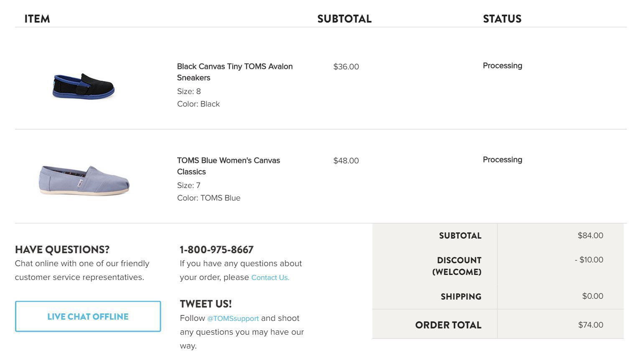Click the 1-800-975-8667 phone number
This screenshot has height=356, width=644.
click(x=216, y=249)
